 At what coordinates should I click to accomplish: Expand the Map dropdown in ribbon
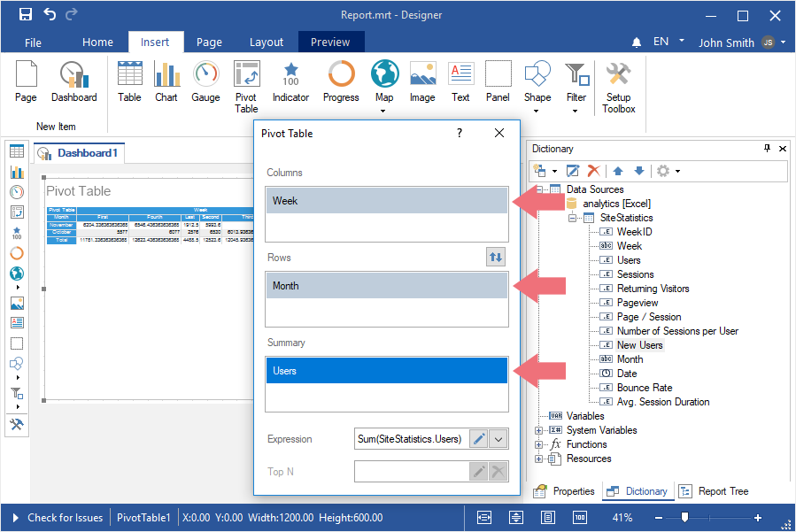(384, 112)
